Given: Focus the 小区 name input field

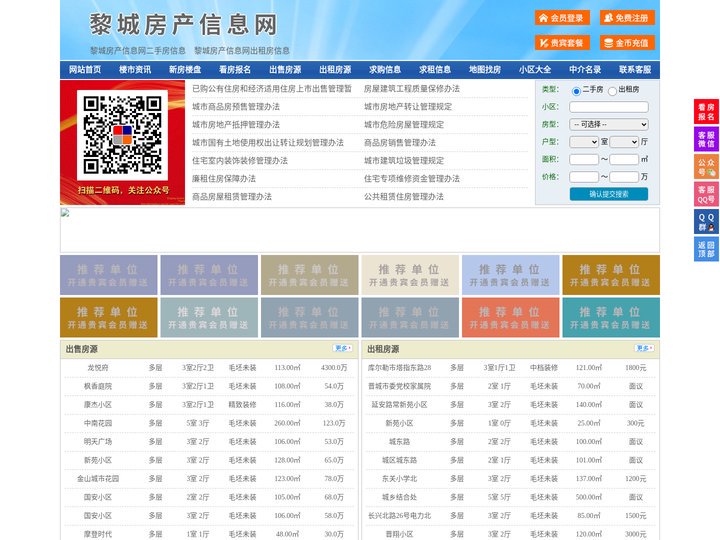Looking at the screenshot, I should click(608, 107).
